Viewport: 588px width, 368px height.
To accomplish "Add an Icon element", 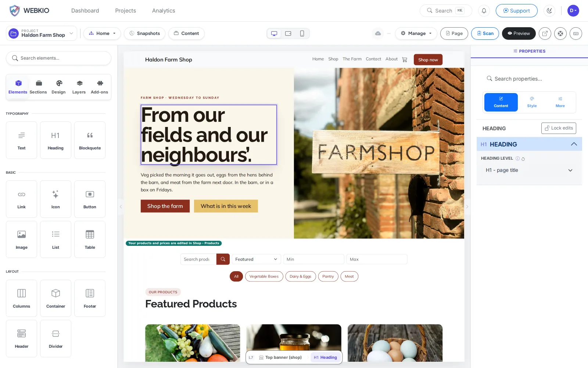I will [55, 199].
